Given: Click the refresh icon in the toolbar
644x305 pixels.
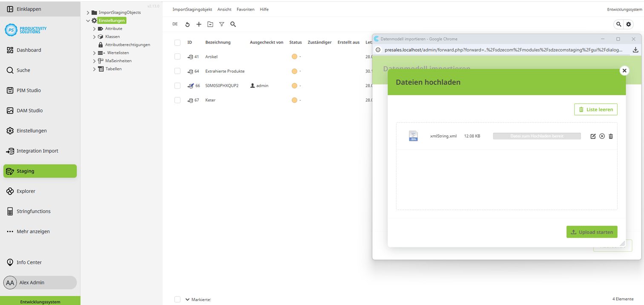Looking at the screenshot, I should click(x=187, y=24).
